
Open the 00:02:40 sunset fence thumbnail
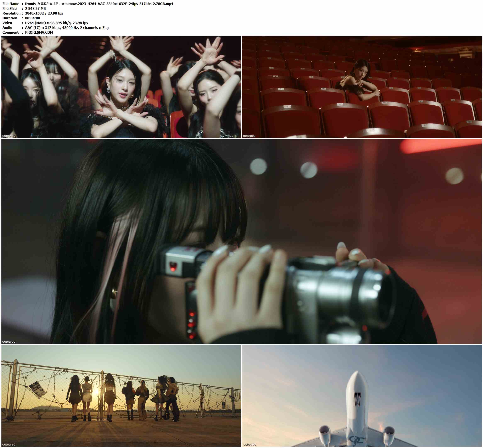[121, 396]
